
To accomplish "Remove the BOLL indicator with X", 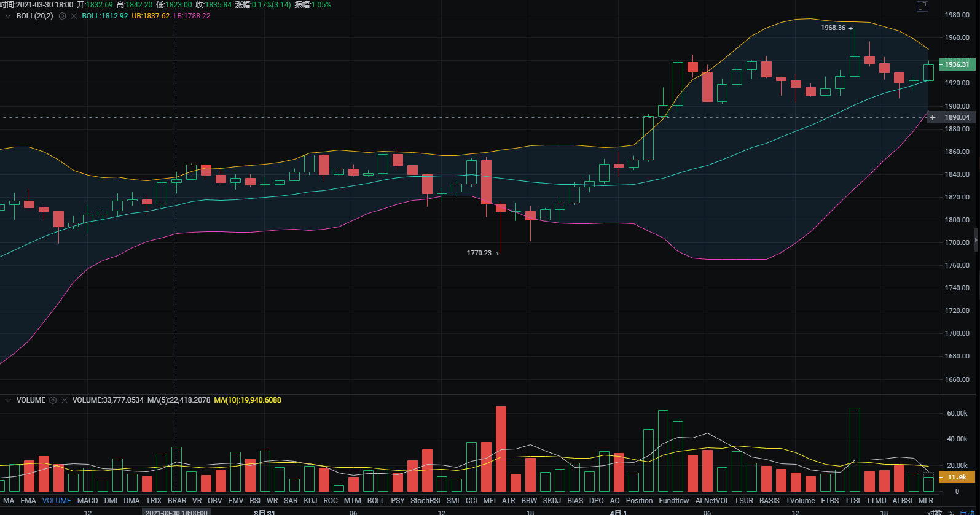I will click(x=74, y=16).
